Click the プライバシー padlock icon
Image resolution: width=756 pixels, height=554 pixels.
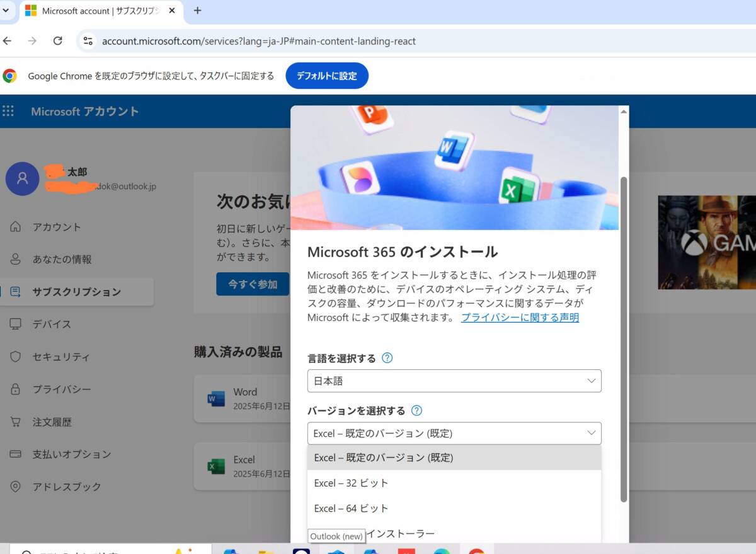pos(15,389)
